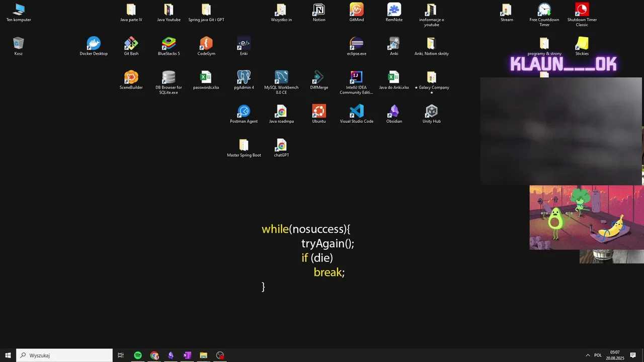
Task: Open Shutdown Timer Classic shortcut
Action: pyautogui.click(x=582, y=15)
